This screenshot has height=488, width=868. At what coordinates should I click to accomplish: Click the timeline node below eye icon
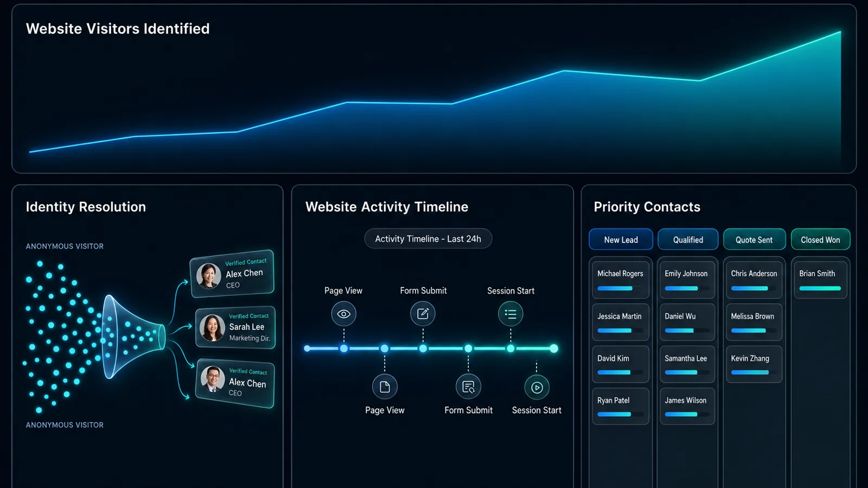344,349
